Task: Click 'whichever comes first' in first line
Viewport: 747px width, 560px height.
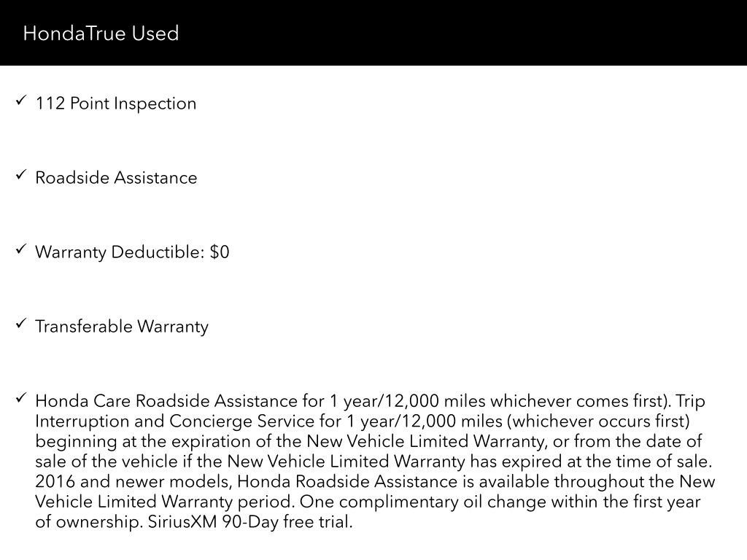Action: pyautogui.click(x=578, y=401)
